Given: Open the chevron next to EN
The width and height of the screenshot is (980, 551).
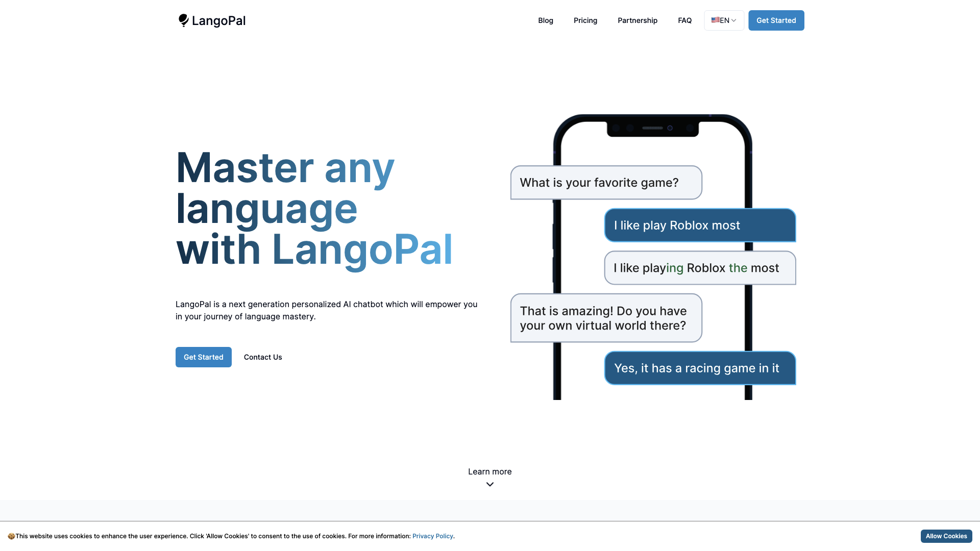Looking at the screenshot, I should coord(733,20).
